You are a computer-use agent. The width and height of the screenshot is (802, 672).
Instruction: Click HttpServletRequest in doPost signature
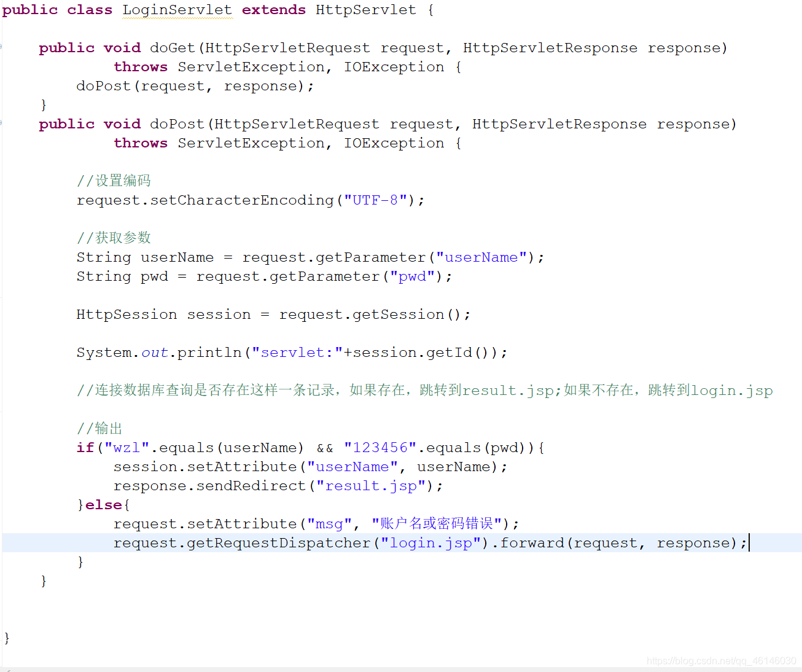tap(297, 124)
